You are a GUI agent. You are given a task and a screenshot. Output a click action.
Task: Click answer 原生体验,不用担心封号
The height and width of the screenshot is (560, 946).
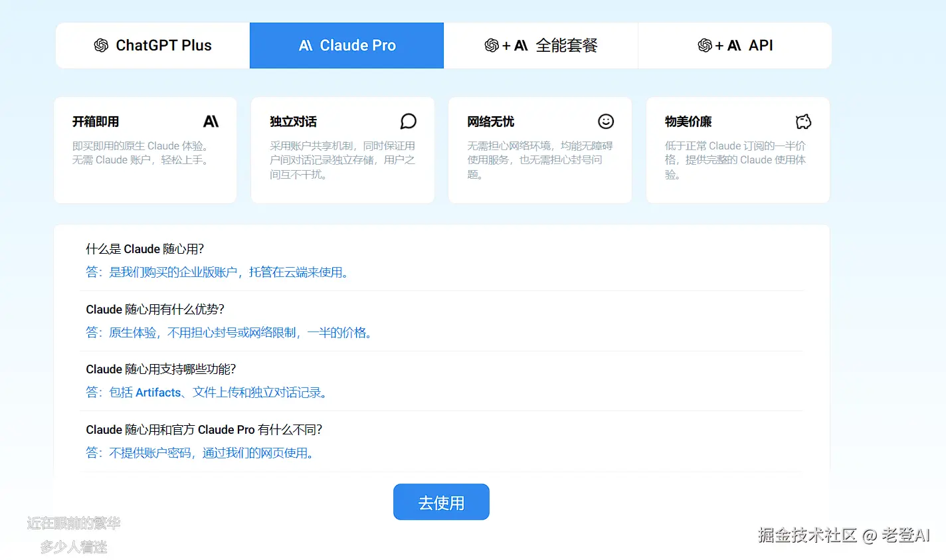[231, 333]
